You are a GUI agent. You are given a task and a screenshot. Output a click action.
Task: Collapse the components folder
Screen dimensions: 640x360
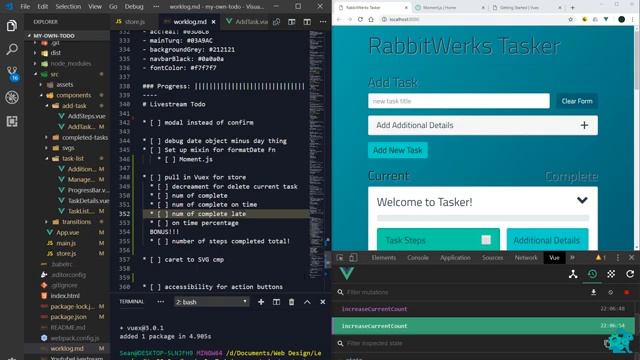coord(73,95)
